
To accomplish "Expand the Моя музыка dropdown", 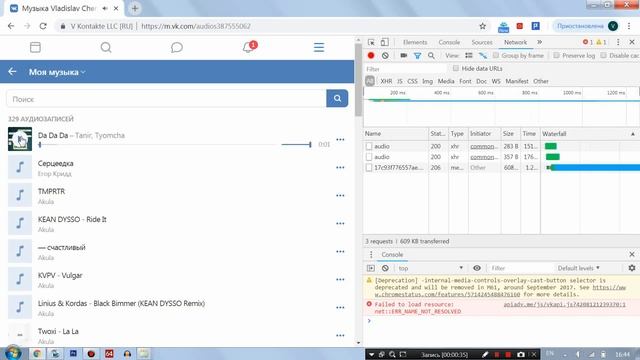I will 57,72.
